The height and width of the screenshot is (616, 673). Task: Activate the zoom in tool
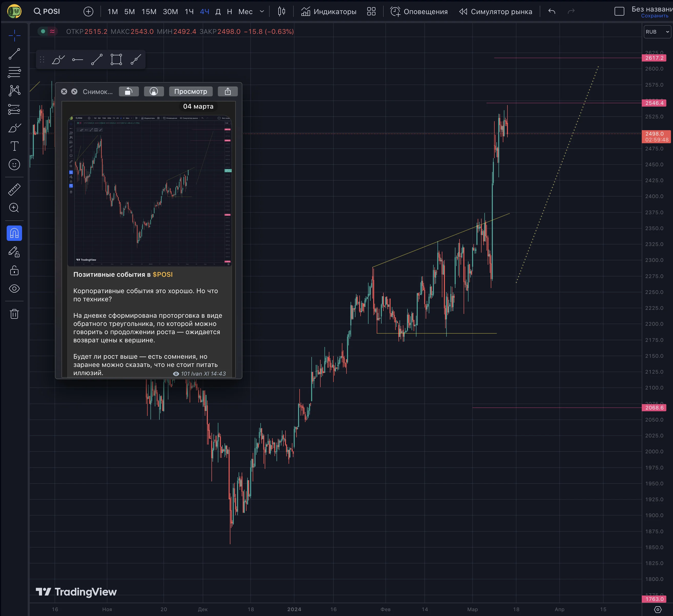(14, 208)
